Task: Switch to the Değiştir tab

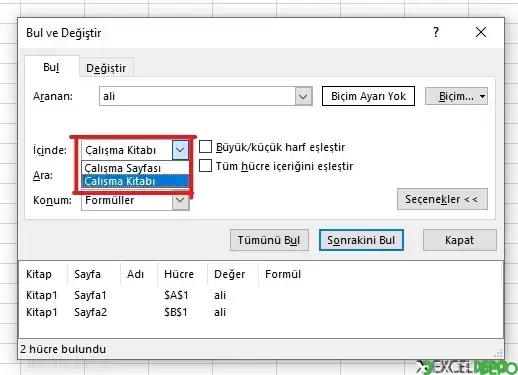Action: pyautogui.click(x=106, y=68)
